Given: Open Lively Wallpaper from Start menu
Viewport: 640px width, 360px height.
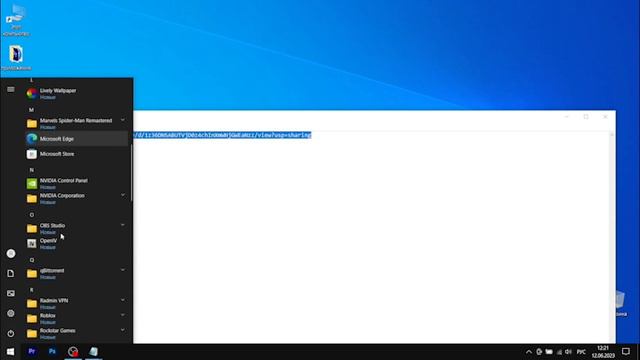Looking at the screenshot, I should tap(76, 93).
